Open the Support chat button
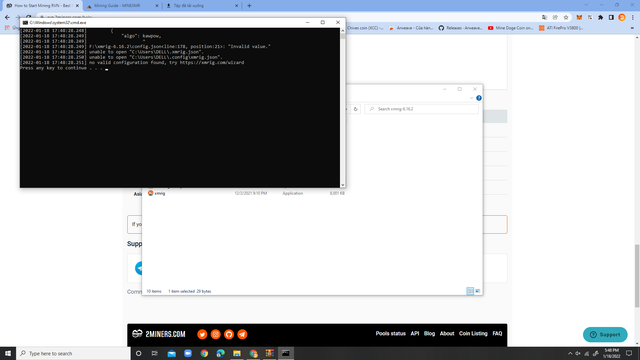The image size is (640, 360). point(605,334)
